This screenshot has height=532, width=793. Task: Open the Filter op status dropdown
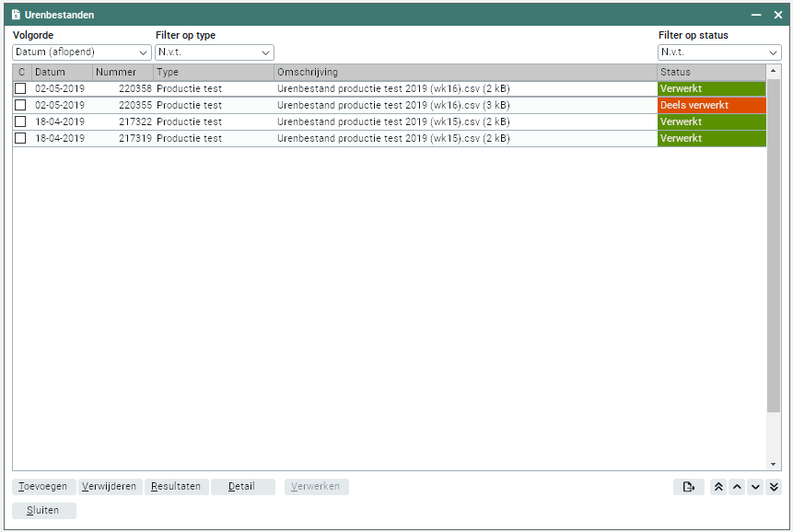tap(719, 52)
